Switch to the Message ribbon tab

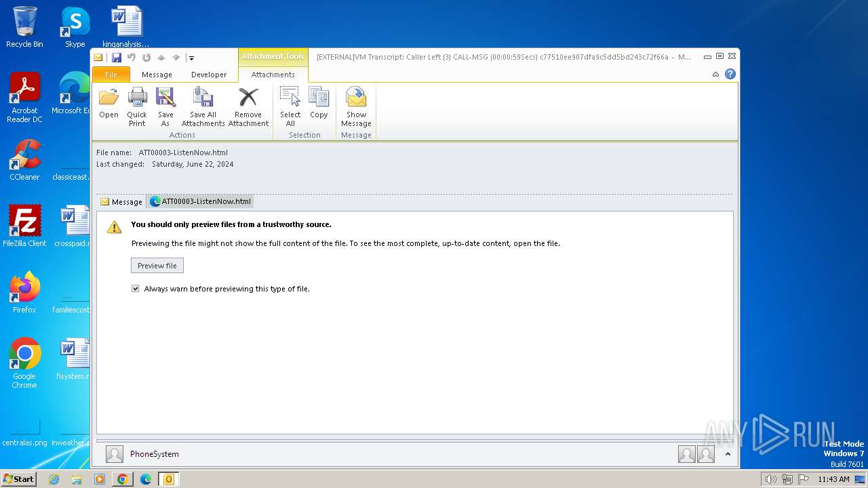[157, 75]
